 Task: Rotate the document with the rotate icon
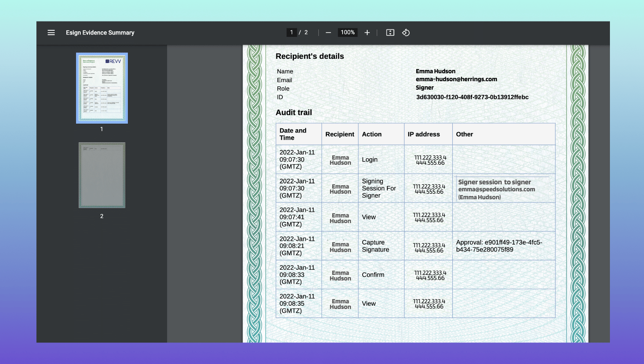click(x=406, y=33)
